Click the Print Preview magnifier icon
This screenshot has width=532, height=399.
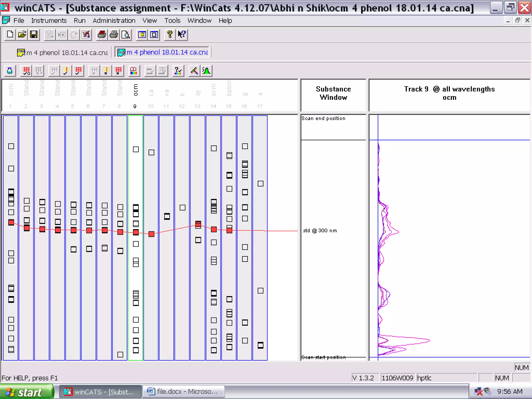[126, 35]
